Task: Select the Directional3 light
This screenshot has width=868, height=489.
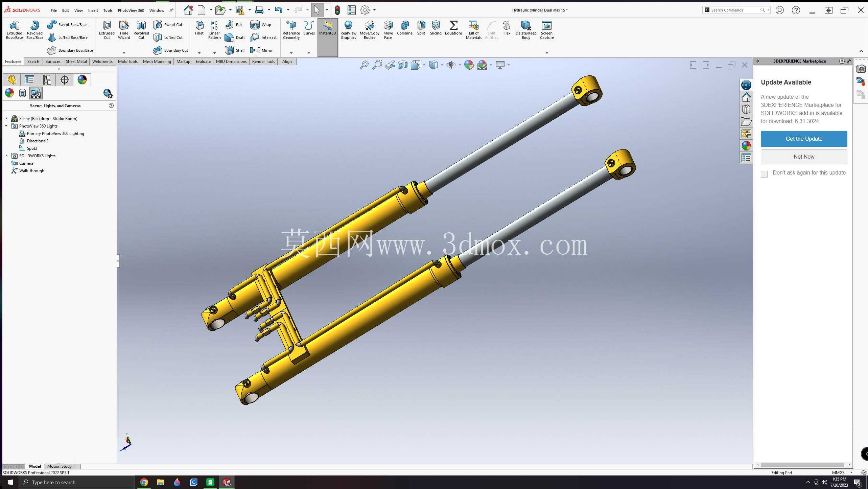Action: [x=38, y=141]
